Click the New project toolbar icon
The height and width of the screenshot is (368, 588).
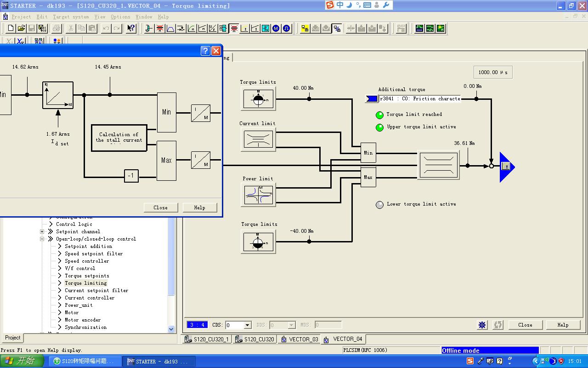(11, 29)
